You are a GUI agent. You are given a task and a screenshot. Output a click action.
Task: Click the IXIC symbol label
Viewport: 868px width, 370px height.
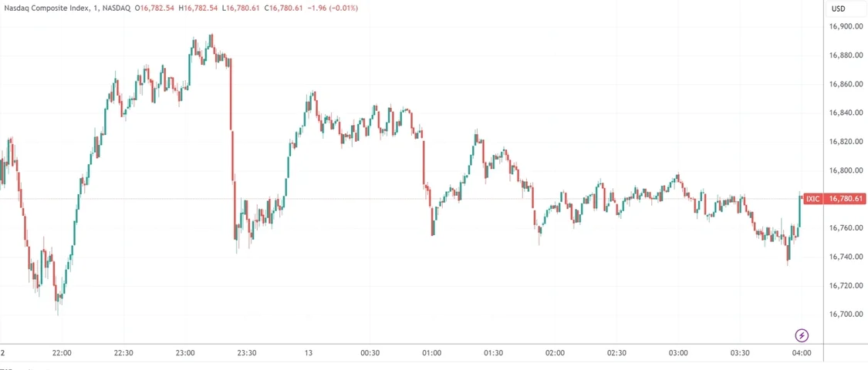coord(812,199)
